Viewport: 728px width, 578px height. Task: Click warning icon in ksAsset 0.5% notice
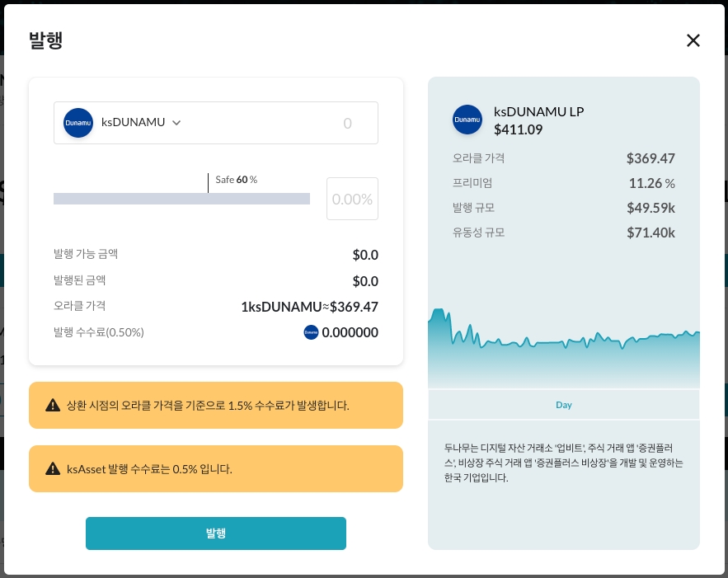pyautogui.click(x=53, y=469)
